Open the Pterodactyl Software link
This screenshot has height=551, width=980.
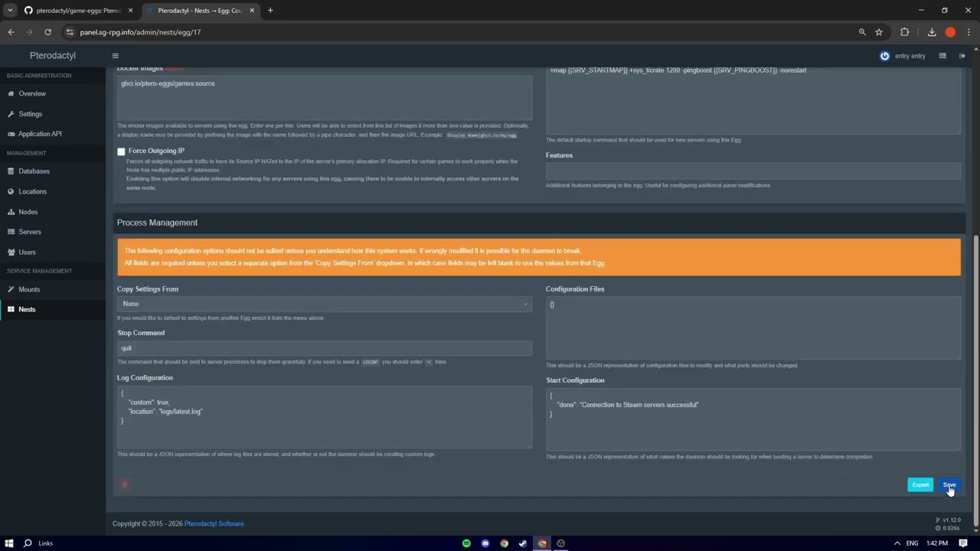pyautogui.click(x=214, y=524)
